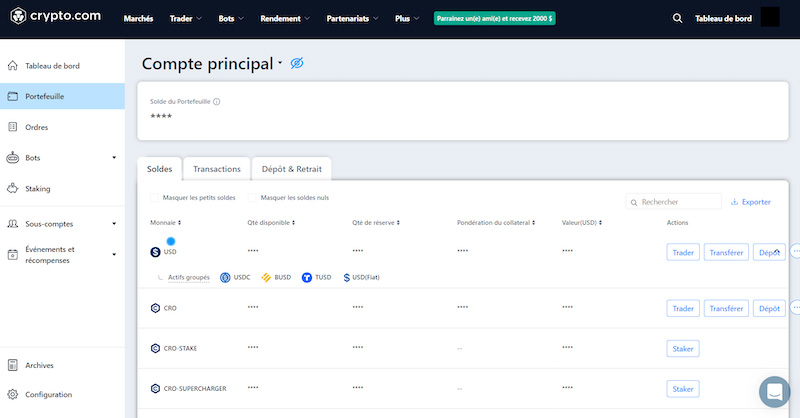This screenshot has height=418, width=800.
Task: Click the Archives icon in sidebar
Action: click(13, 365)
